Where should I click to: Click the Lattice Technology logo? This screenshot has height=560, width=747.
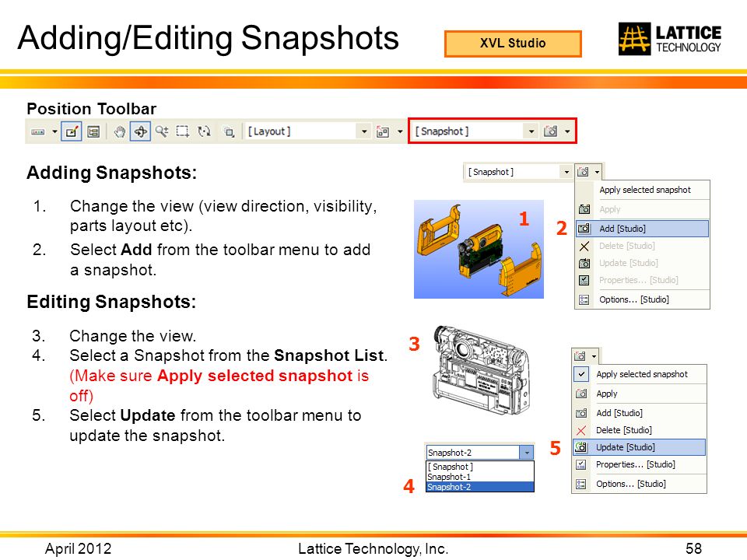669,39
